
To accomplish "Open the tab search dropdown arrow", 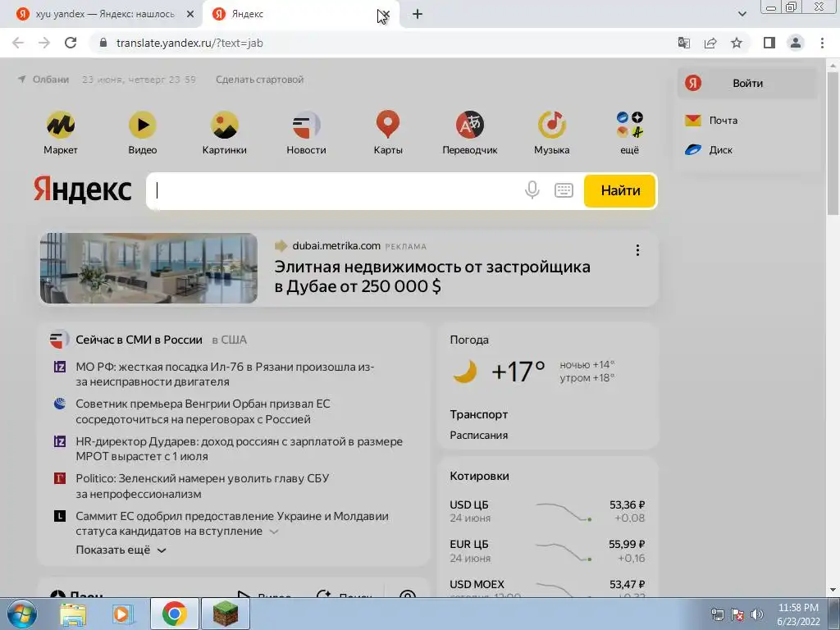I will tap(742, 14).
